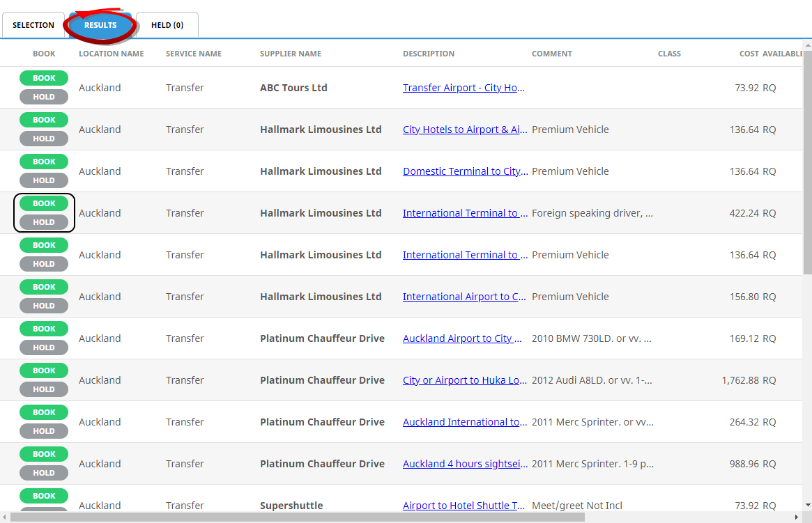Open the City or Airport to Huka Lodge link

tap(465, 380)
